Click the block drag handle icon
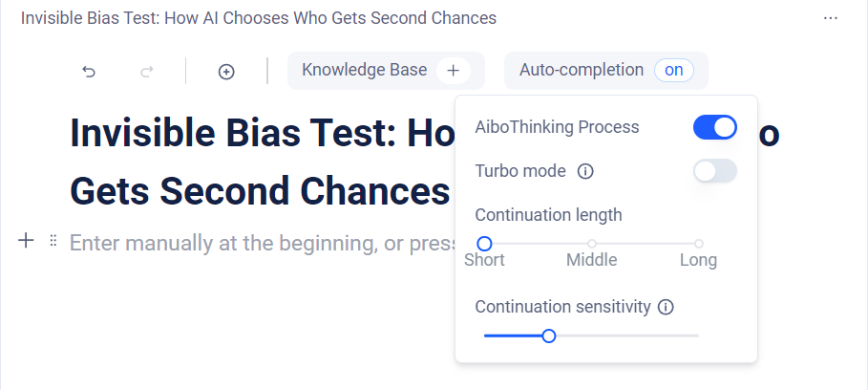The height and width of the screenshot is (390, 868). [x=53, y=241]
